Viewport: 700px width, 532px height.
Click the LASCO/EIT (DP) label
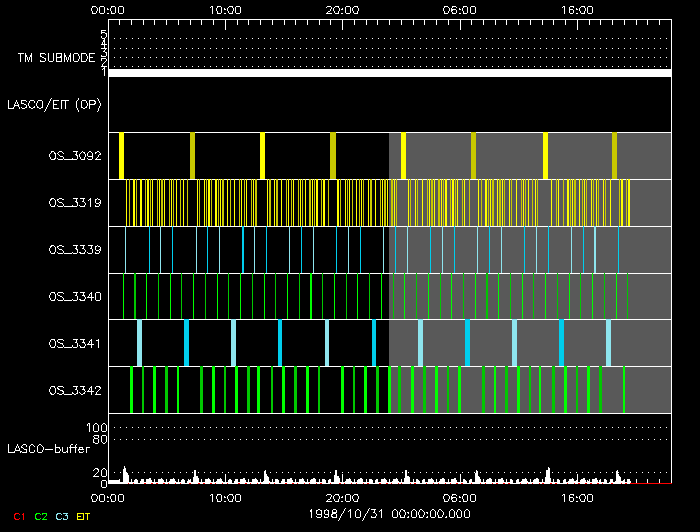coord(56,104)
